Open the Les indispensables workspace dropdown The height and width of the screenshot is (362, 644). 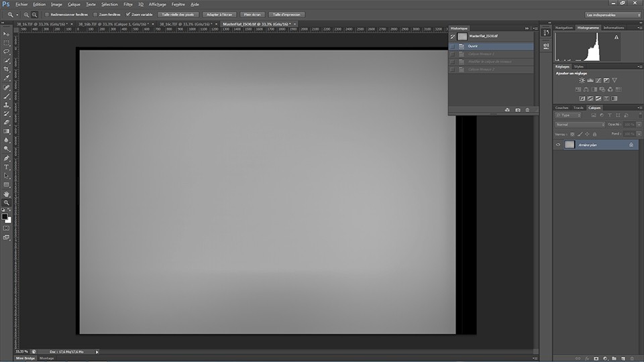pyautogui.click(x=612, y=15)
